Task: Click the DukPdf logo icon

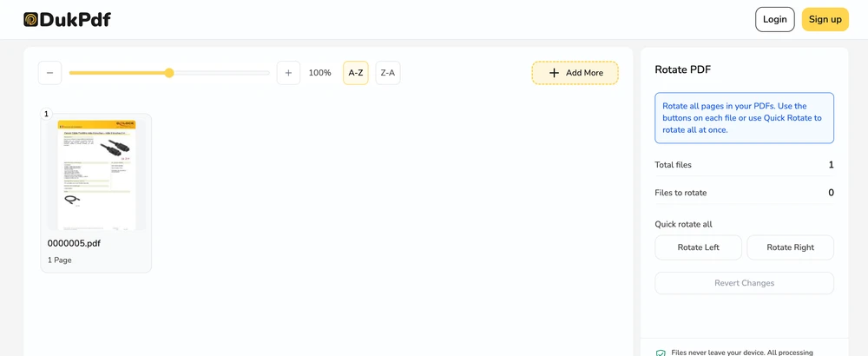Action: 31,20
